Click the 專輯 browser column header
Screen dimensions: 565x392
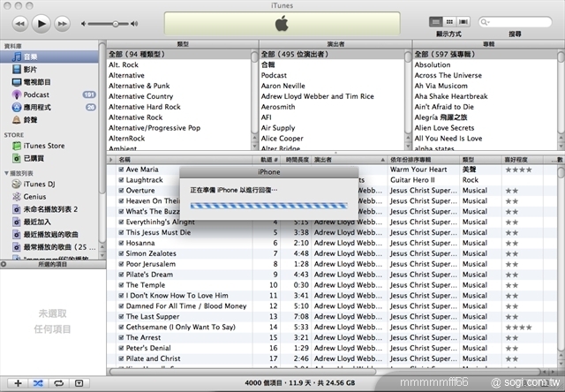coord(488,44)
